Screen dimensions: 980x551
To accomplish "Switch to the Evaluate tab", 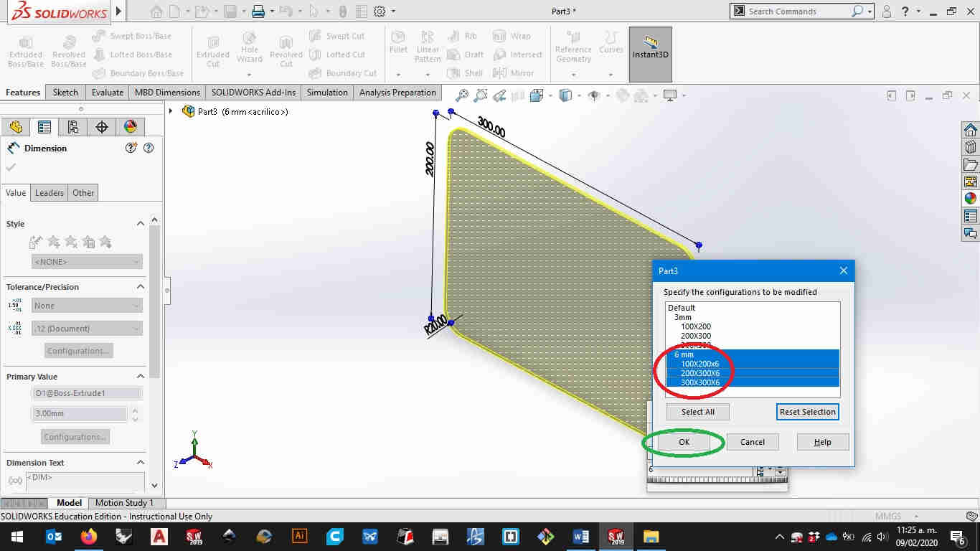I will coord(107,93).
